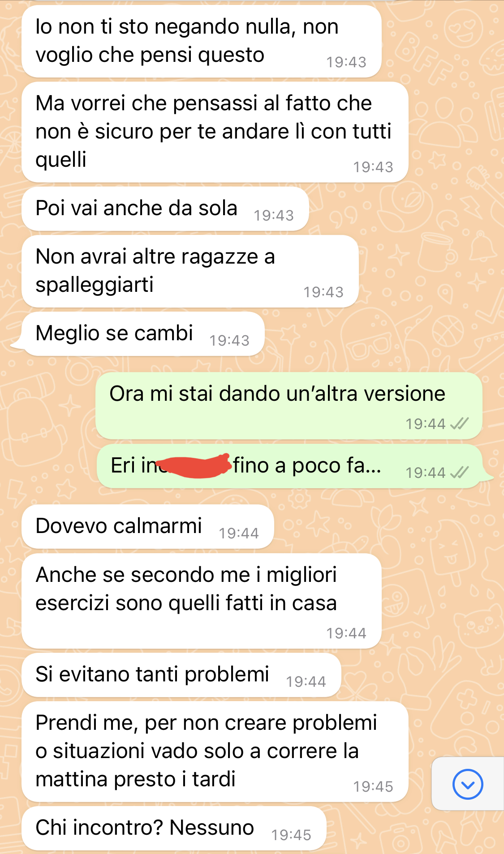Tap 19:44 timestamp beside 'Si evitano tanti problemi'
The image size is (504, 854).
click(x=306, y=681)
